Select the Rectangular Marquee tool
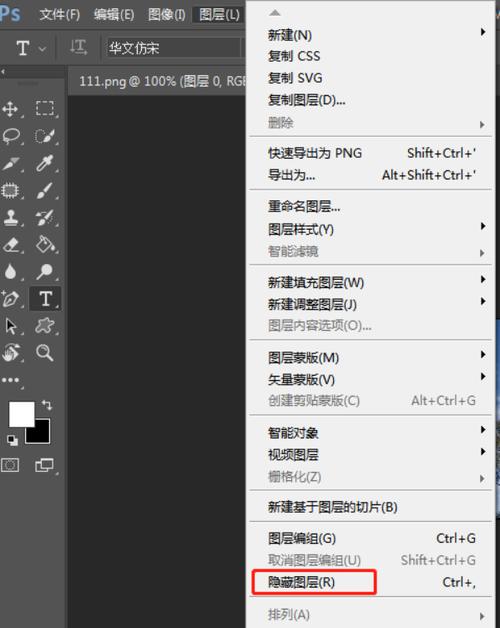500x628 pixels. click(44, 109)
